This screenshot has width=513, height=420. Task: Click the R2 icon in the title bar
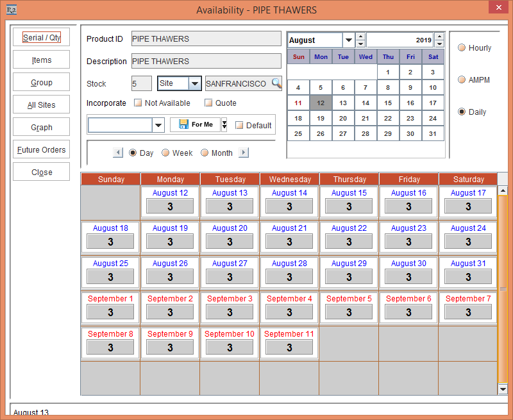tap(11, 10)
